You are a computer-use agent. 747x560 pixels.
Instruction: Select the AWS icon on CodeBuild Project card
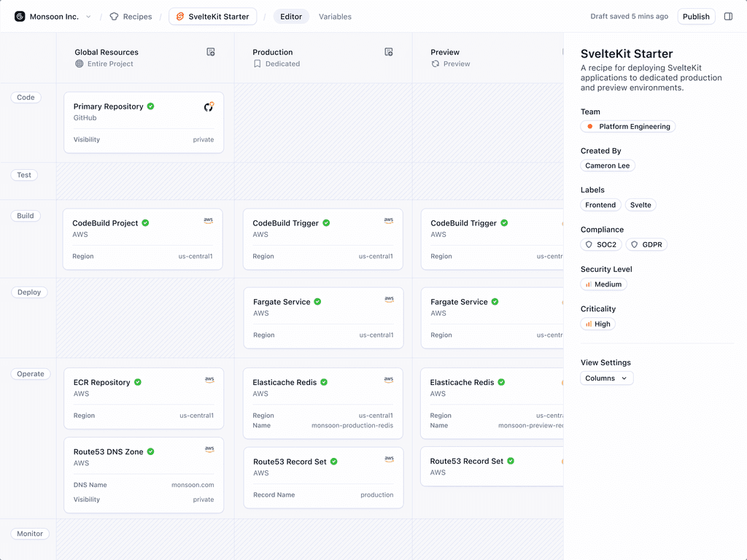click(x=209, y=220)
